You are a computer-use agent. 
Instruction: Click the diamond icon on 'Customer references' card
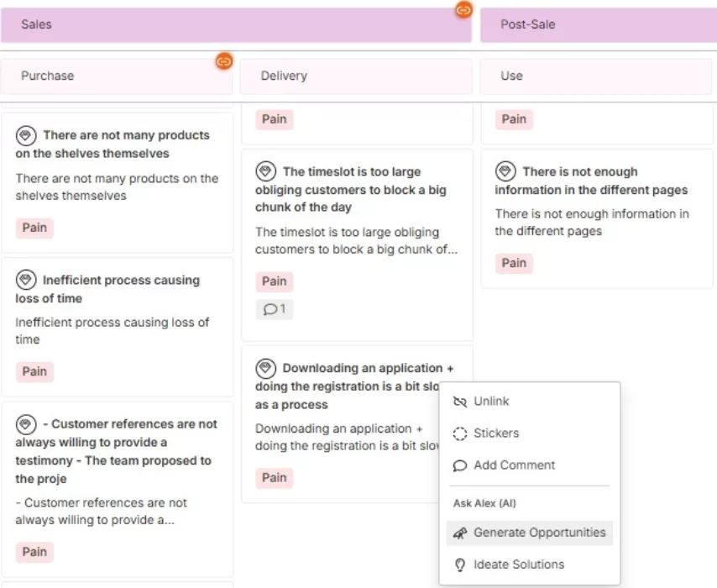26,424
